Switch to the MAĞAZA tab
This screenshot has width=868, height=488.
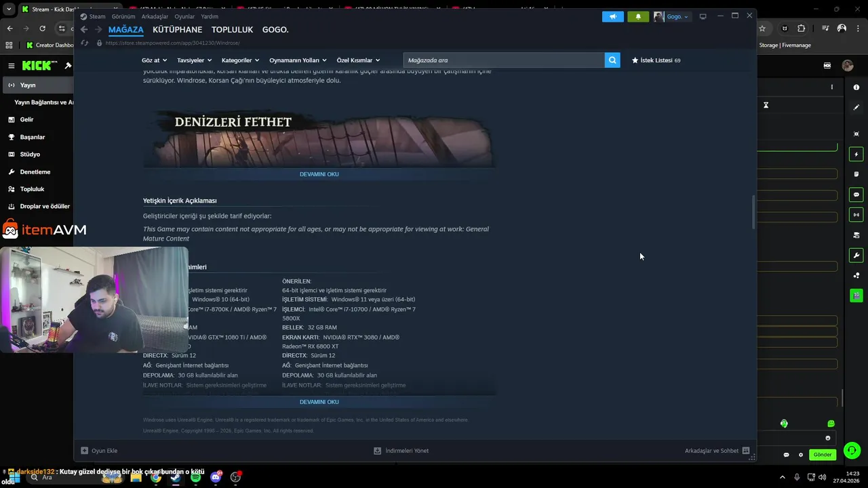pyautogui.click(x=126, y=30)
